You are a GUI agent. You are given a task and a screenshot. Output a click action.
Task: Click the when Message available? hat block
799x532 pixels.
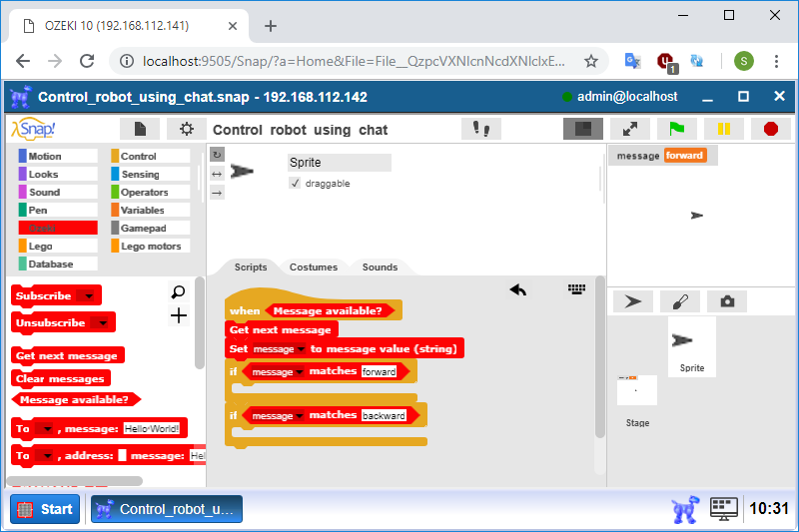[245, 310]
